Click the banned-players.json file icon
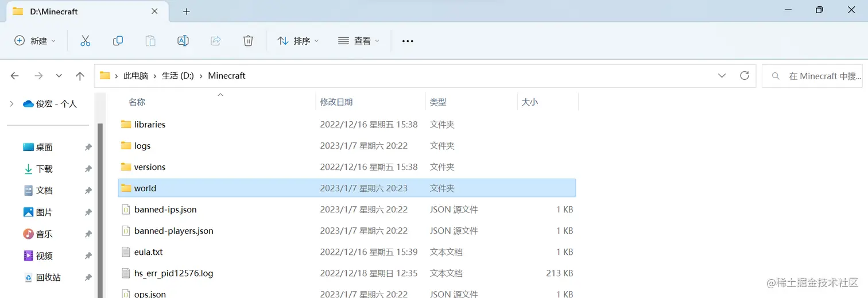The width and height of the screenshot is (868, 298). tap(126, 231)
